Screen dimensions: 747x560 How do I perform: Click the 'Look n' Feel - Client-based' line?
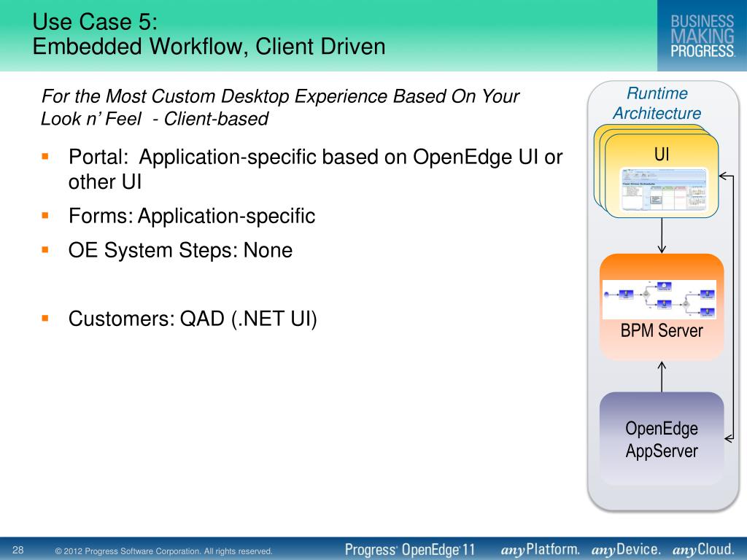click(x=155, y=119)
